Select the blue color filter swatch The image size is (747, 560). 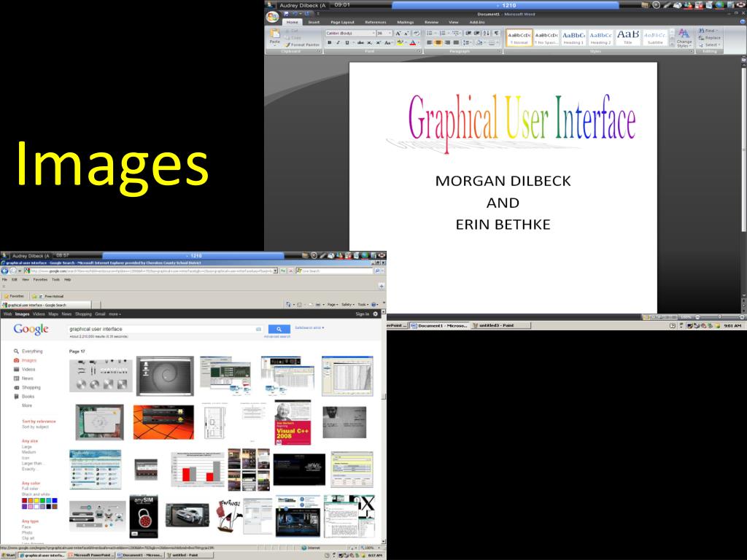[54, 501]
